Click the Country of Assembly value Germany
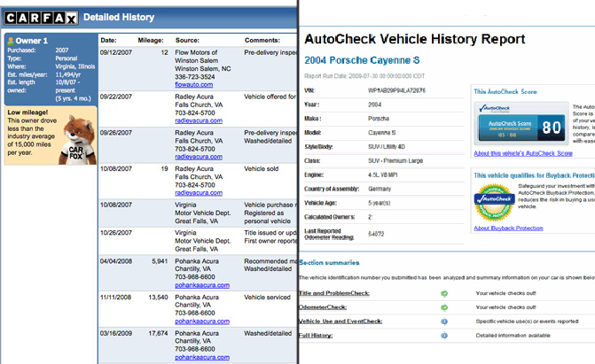Screen dimensions: 595x364 point(380,189)
